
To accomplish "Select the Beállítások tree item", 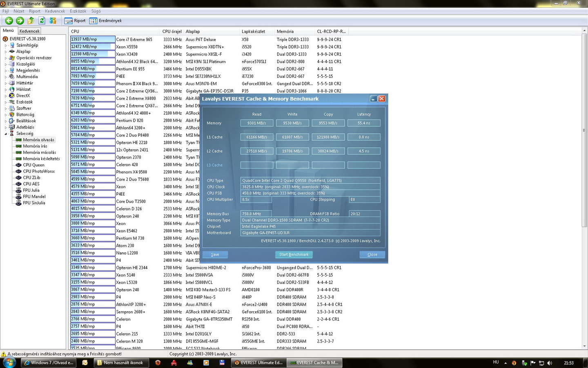I will (x=26, y=121).
